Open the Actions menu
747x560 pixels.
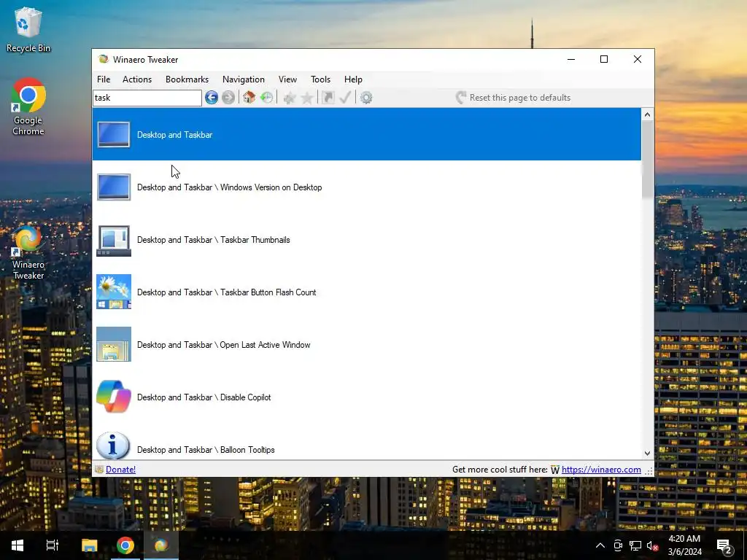[x=137, y=79]
